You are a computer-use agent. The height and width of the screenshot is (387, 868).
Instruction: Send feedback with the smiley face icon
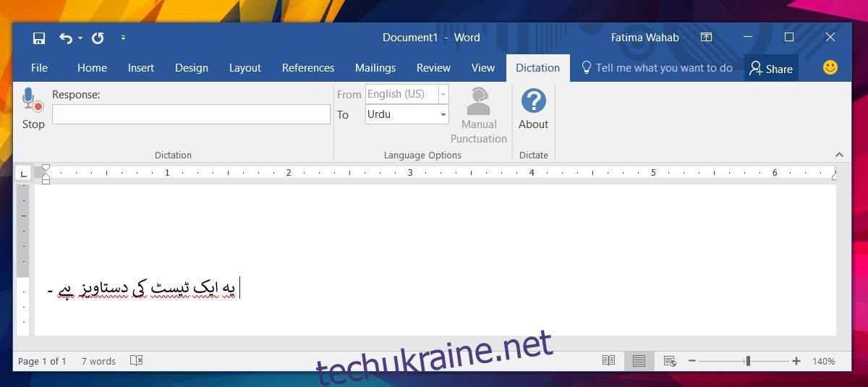point(830,67)
